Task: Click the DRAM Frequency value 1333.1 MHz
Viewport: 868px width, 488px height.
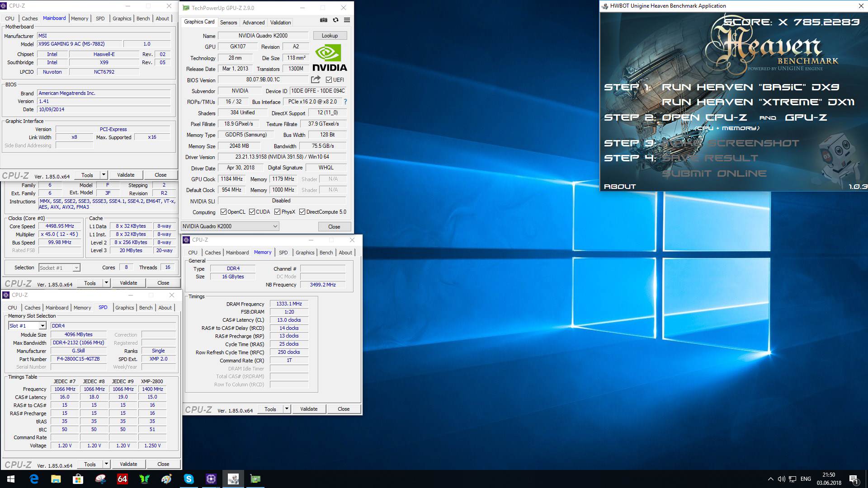Action: pos(289,304)
